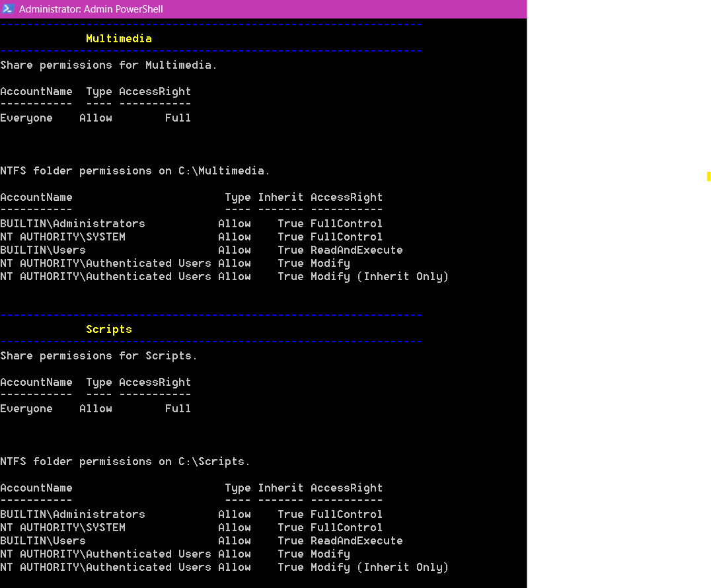The height and width of the screenshot is (588, 711).
Task: Select the yellow 'Multimedia' section heading
Action: coord(119,38)
